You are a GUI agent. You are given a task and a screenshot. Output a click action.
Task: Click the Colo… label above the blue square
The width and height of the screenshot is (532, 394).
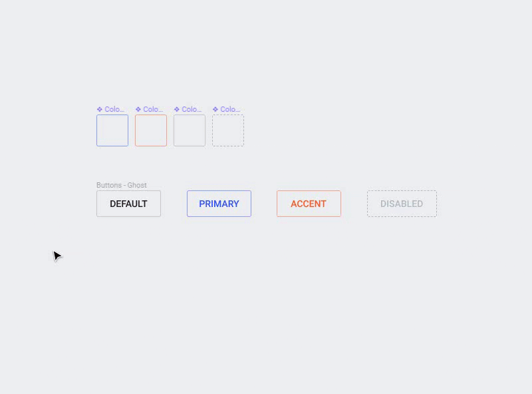[114, 109]
